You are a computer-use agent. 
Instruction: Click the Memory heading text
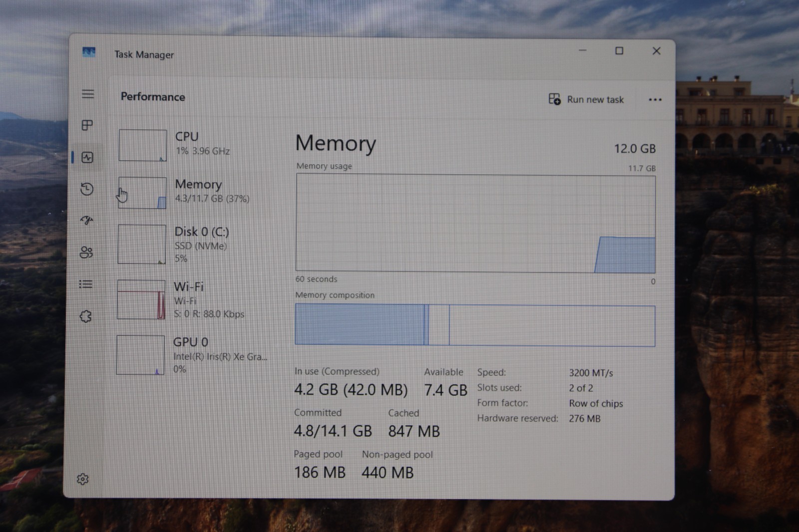(x=336, y=143)
